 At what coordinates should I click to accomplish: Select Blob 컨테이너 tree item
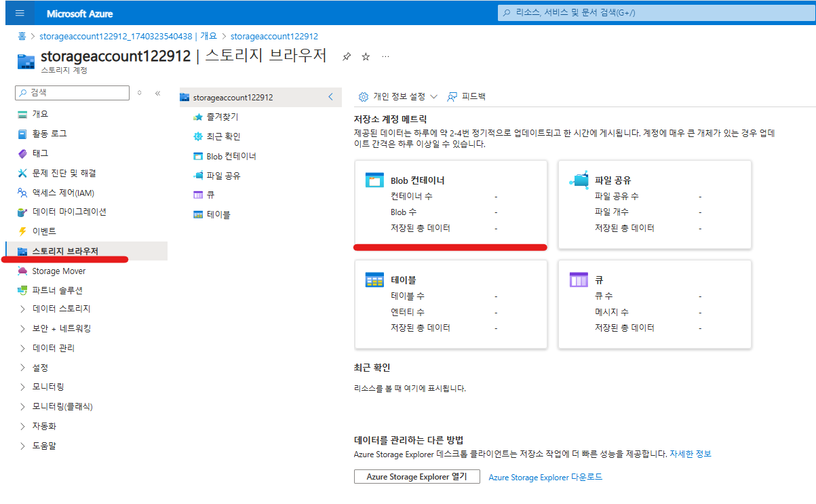(231, 156)
